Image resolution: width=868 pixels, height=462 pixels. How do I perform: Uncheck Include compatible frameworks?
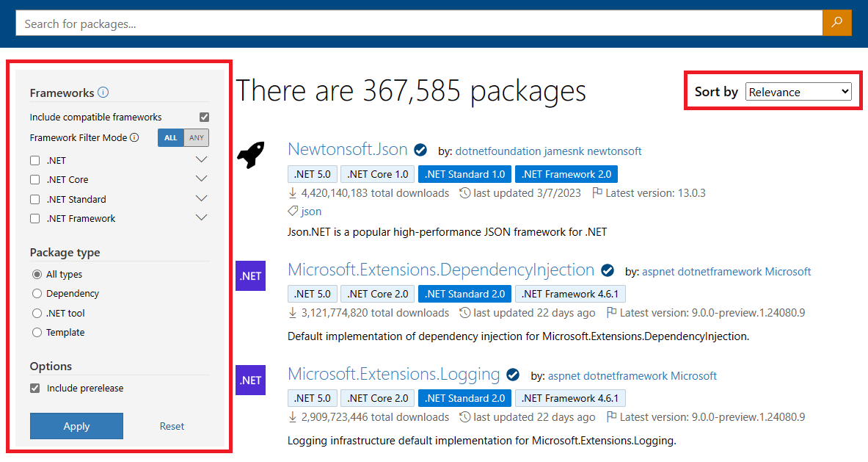click(x=204, y=116)
